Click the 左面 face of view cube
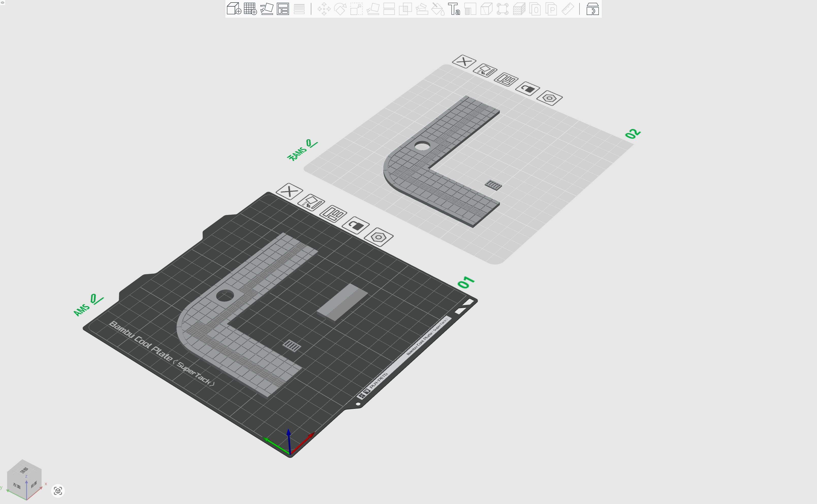 17,486
